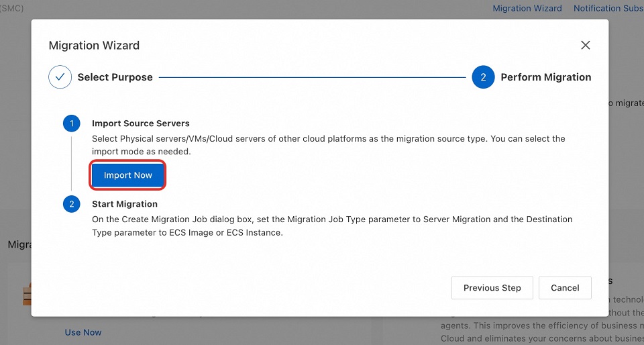Click the Select Purpose checkmark step icon

(60, 77)
